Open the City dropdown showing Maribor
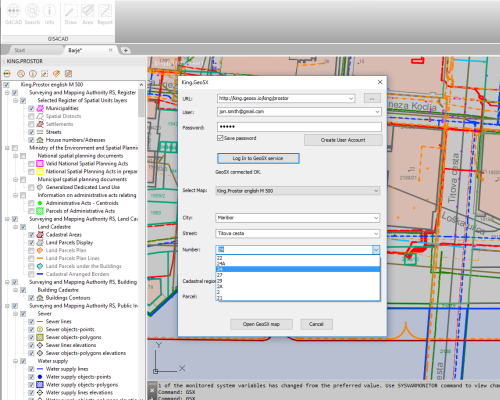Viewport: 500px width, 400px height. [297, 218]
